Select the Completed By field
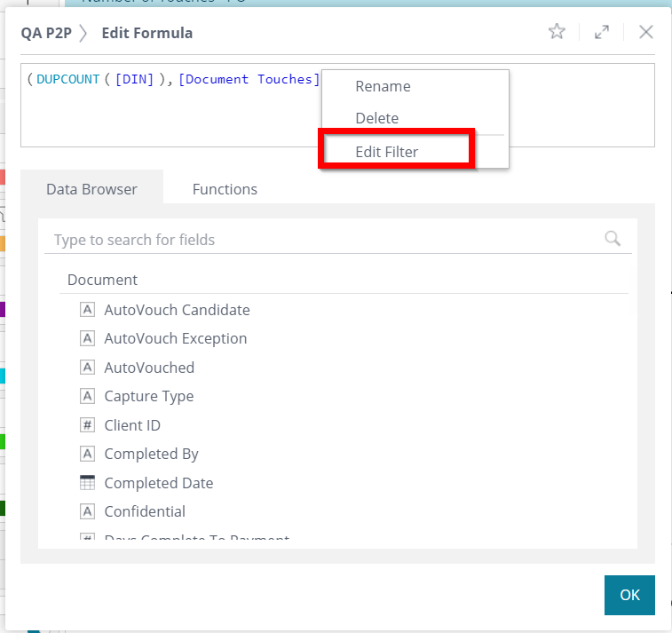 click(151, 454)
